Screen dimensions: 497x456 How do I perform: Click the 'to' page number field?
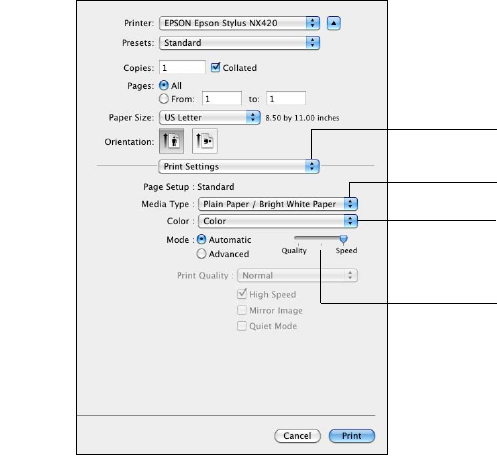tap(286, 99)
